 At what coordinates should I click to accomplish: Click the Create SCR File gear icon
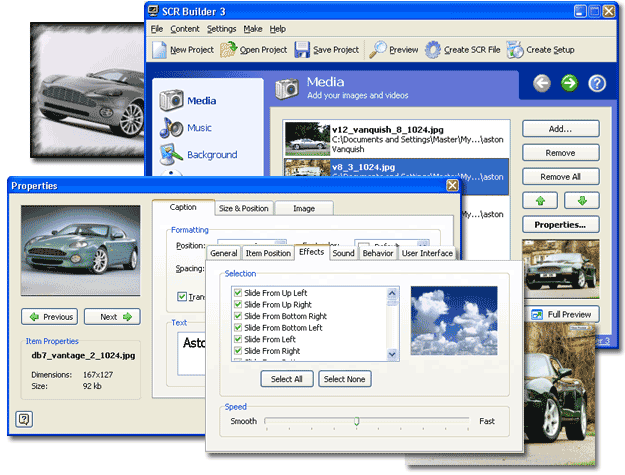433,50
